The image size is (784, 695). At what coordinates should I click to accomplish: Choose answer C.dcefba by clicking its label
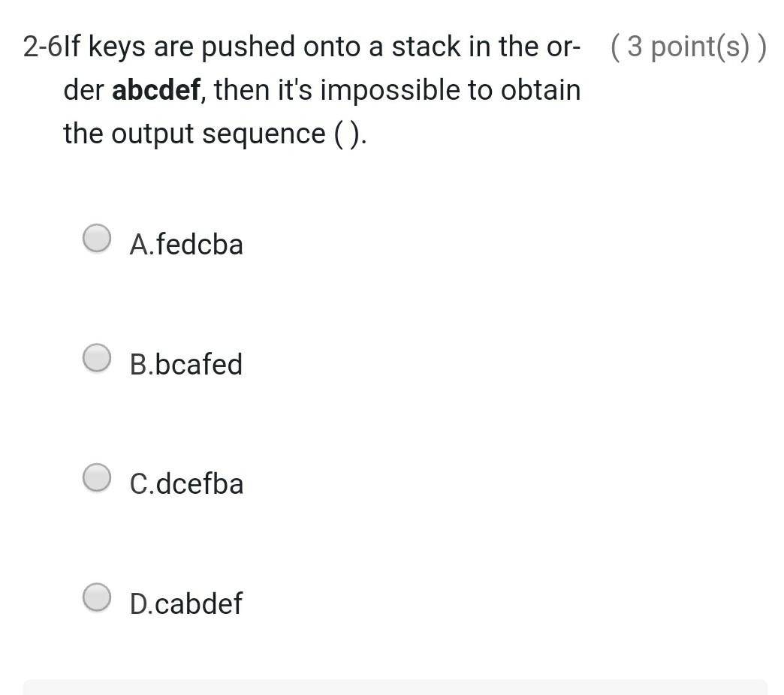coord(186,483)
